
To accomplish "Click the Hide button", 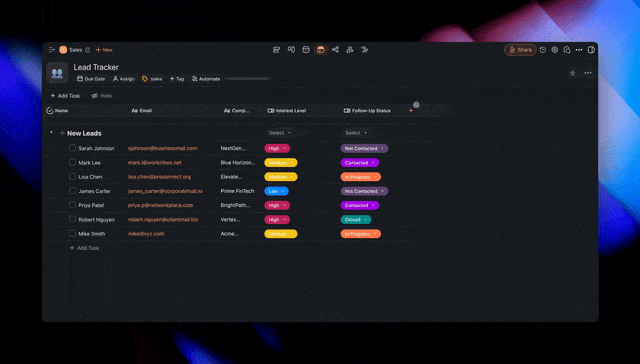I will coord(102,96).
